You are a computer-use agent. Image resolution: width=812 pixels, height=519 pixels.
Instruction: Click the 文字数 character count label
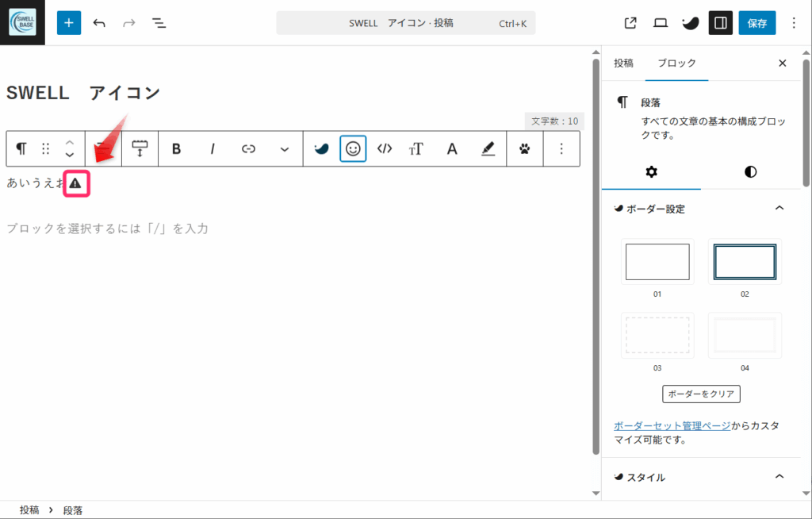[554, 121]
